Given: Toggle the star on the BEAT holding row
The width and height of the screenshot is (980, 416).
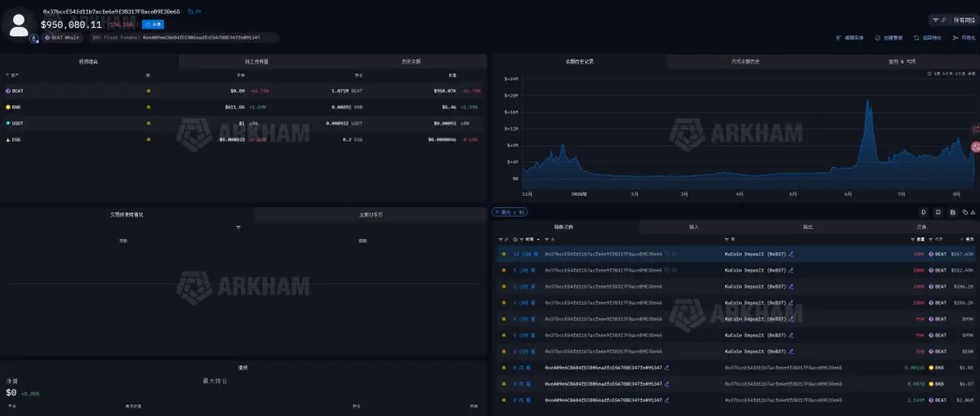Looking at the screenshot, I should pyautogui.click(x=148, y=91).
